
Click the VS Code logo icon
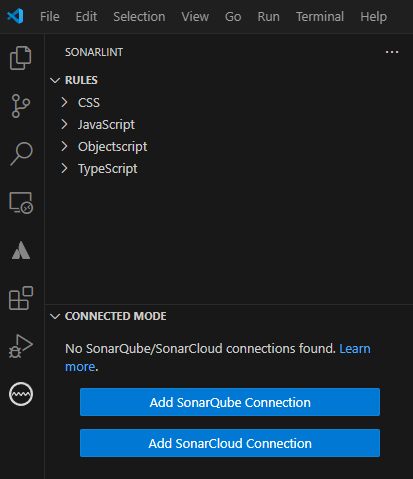point(15,16)
